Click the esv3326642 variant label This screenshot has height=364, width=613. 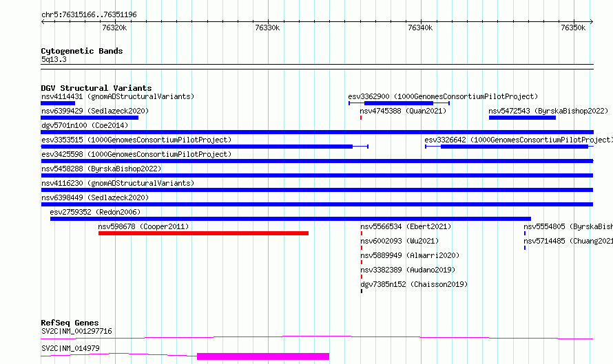(519, 140)
